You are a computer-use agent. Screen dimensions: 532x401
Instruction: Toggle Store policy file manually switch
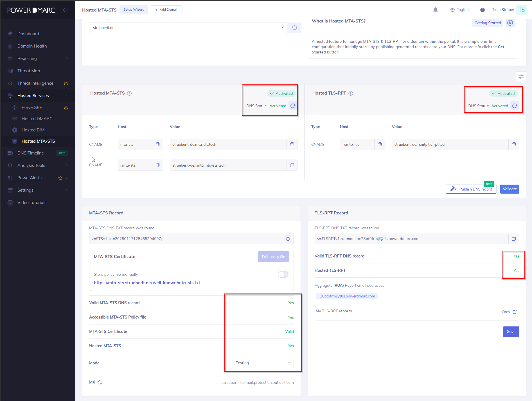(283, 274)
